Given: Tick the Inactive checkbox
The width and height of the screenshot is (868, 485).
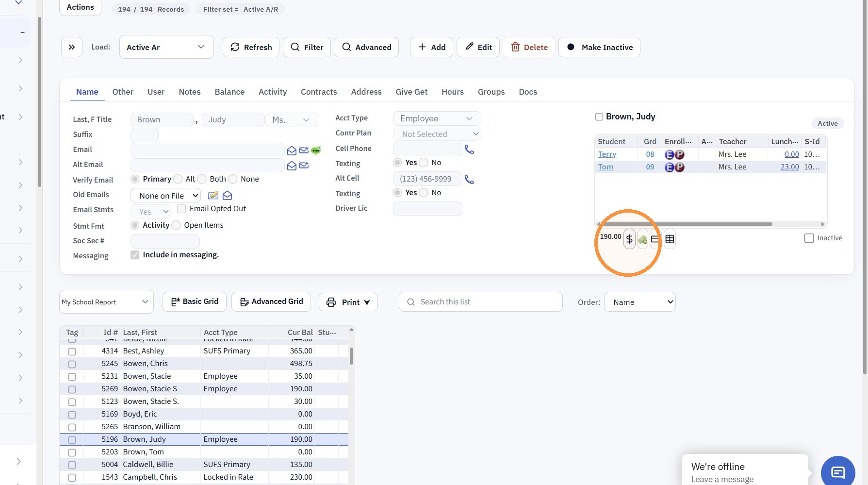Looking at the screenshot, I should click(x=809, y=238).
